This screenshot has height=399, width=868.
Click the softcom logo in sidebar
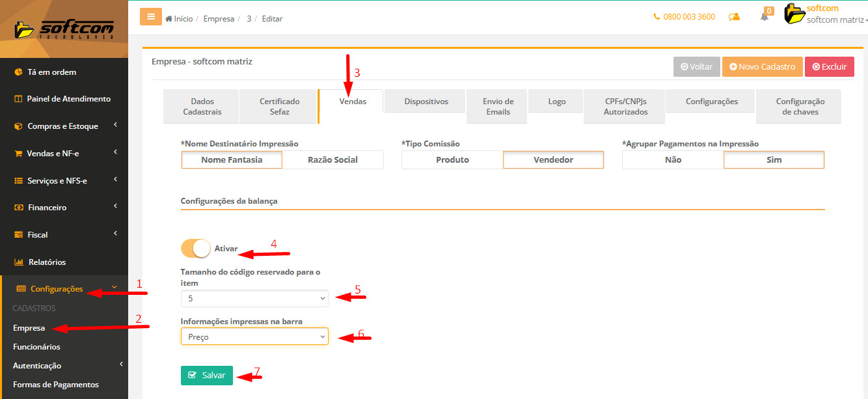tap(64, 29)
